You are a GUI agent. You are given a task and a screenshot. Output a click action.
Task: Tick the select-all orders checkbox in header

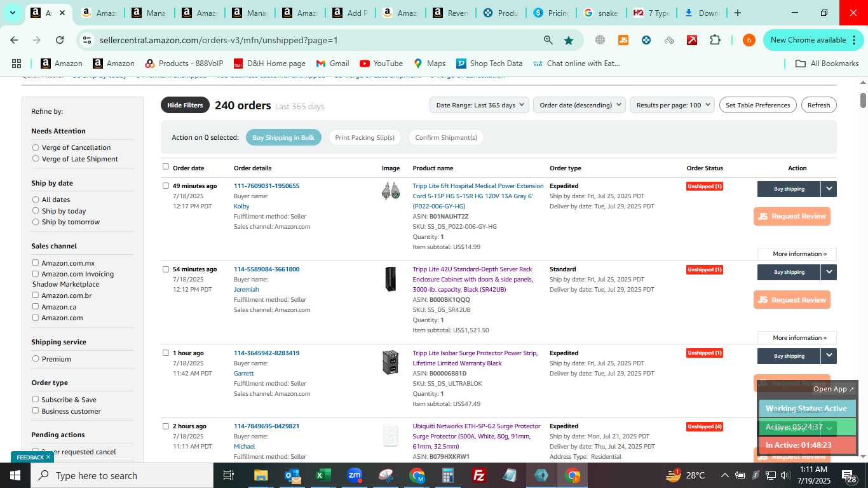166,167
